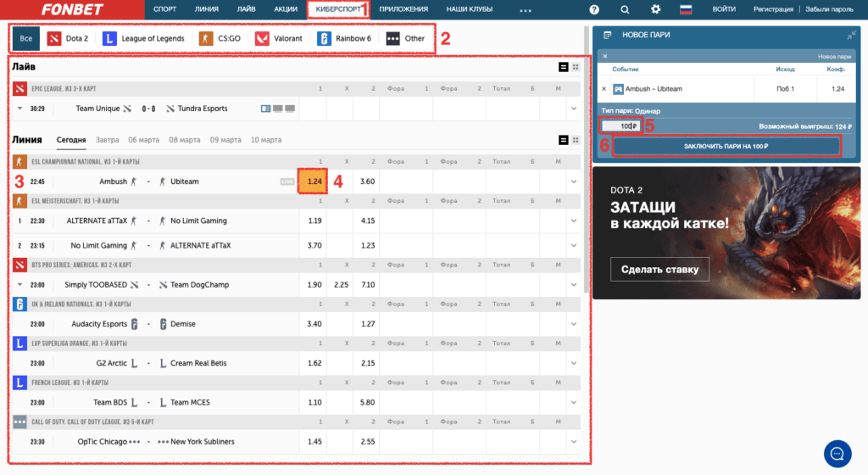The width and height of the screenshot is (868, 475).
Task: Click Call of Duty league dots icon
Action: coord(20,422)
